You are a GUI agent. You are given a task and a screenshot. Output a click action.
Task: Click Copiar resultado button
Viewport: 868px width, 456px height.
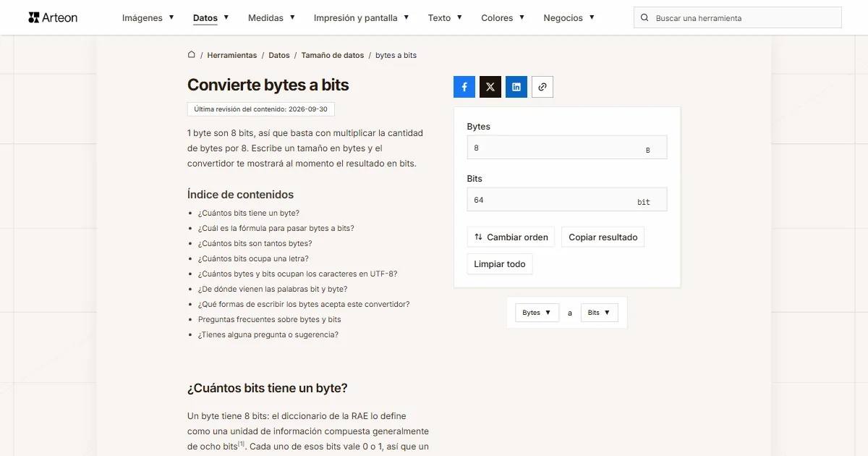point(603,237)
